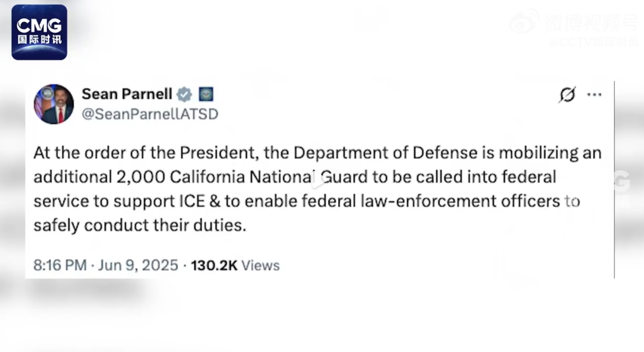
Task: Click the Sean Parnell display name
Action: pos(127,94)
